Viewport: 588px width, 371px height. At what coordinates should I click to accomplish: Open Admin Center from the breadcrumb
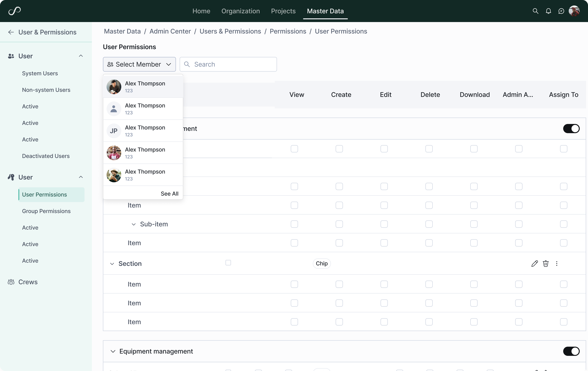(170, 31)
